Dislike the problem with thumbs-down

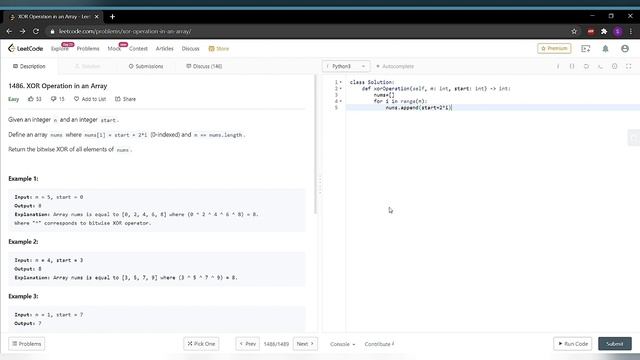click(58, 99)
